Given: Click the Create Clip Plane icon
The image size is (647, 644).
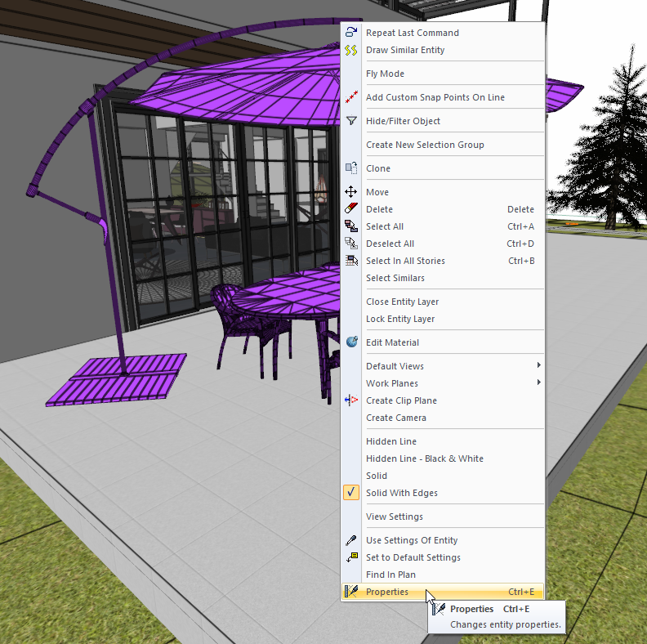Looking at the screenshot, I should [x=351, y=400].
